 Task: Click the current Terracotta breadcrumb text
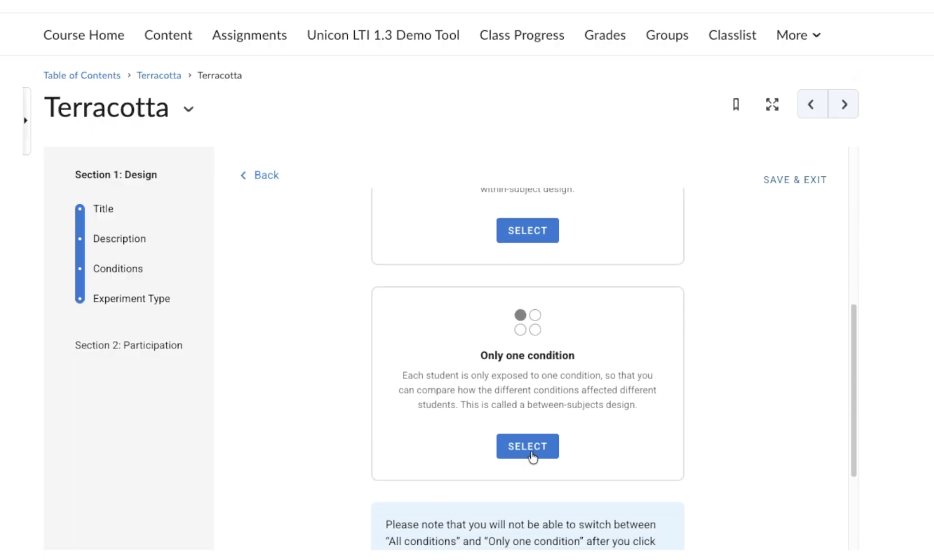219,75
